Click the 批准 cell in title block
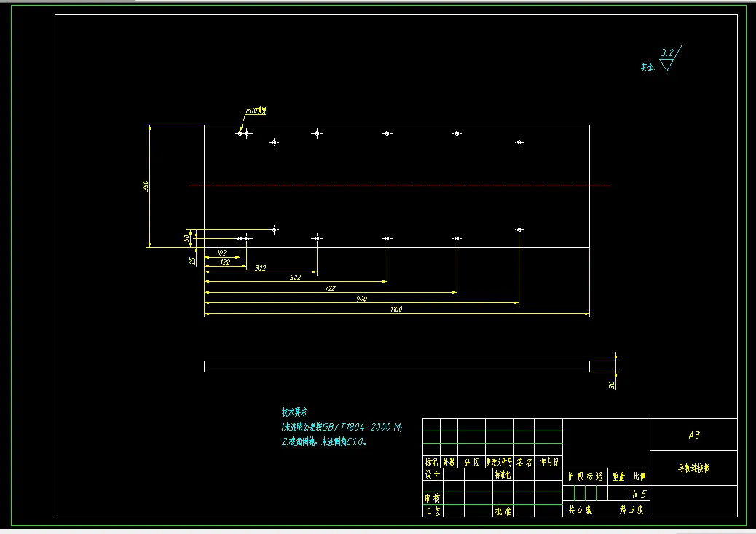 (x=503, y=511)
